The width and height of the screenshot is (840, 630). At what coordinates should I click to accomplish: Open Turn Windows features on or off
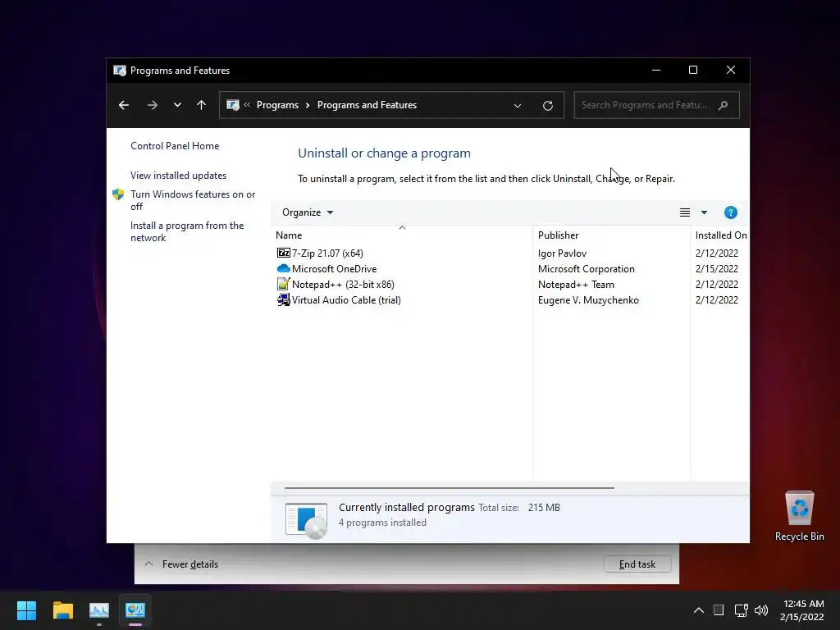click(x=193, y=200)
